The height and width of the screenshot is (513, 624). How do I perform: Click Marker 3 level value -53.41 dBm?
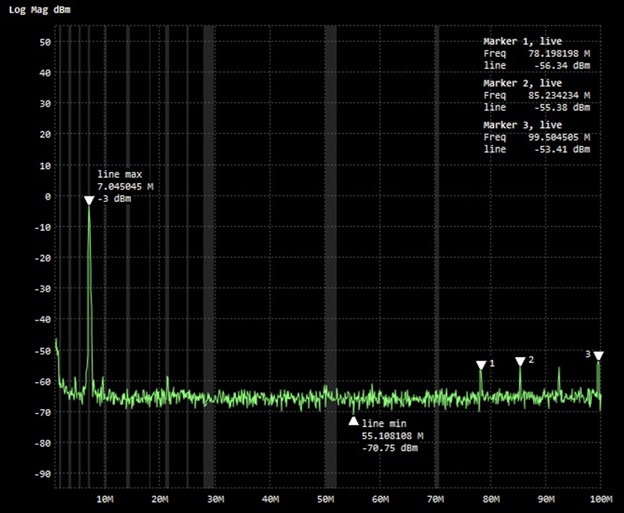562,149
